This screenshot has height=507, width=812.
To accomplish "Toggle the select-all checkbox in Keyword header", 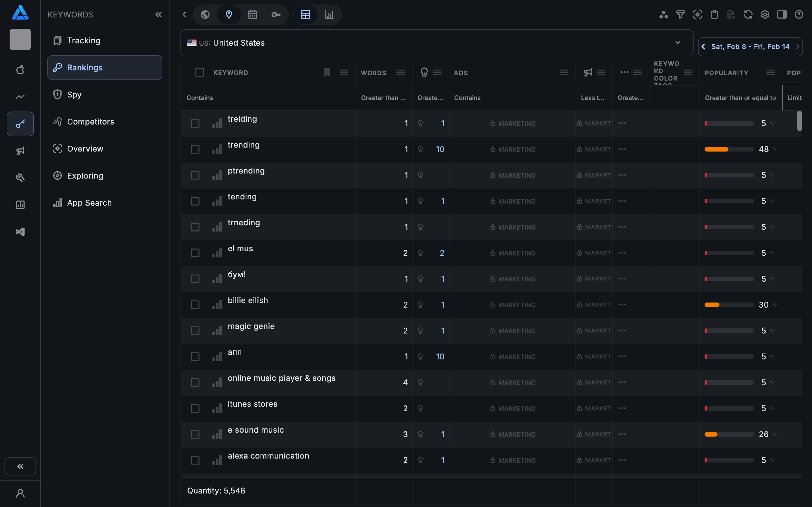I will [199, 72].
